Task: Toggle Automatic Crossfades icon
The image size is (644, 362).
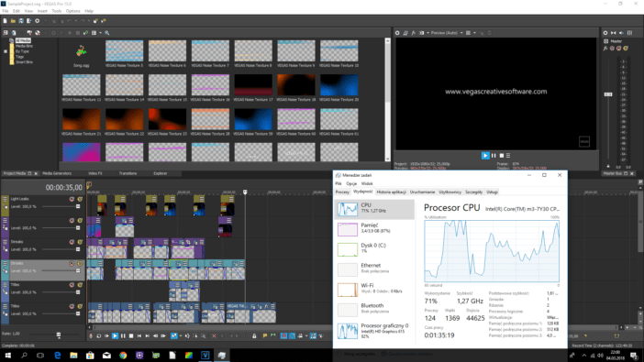Action: tap(292, 335)
